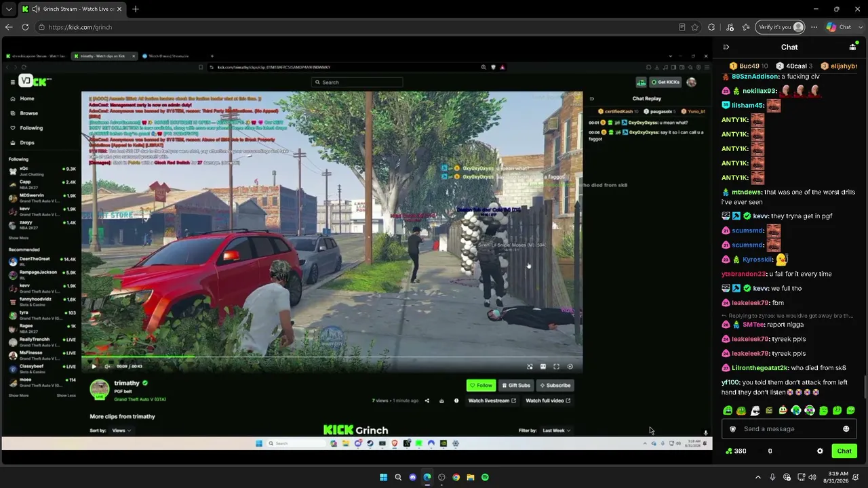Viewport: 868px width, 488px height.
Task: Toggle theater mode on the clip player
Action: [x=543, y=367]
